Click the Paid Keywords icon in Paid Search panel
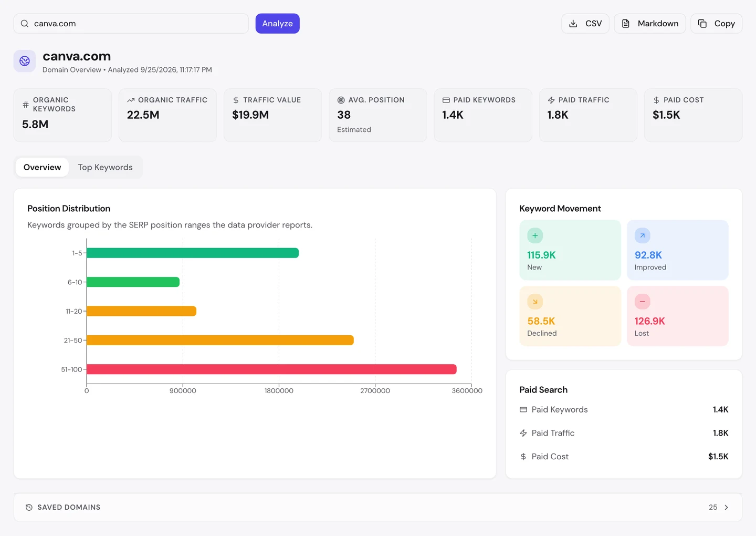 pos(523,409)
